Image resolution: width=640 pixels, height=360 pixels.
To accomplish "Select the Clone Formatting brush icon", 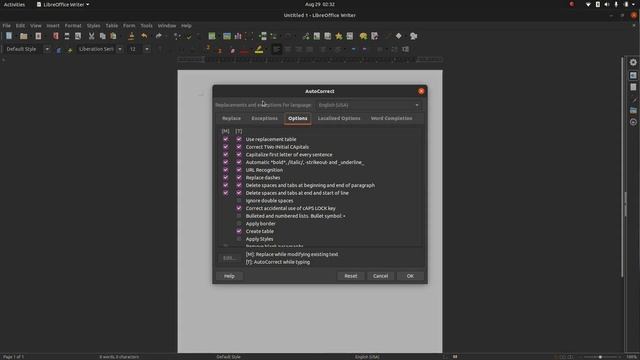I will pos(131,36).
